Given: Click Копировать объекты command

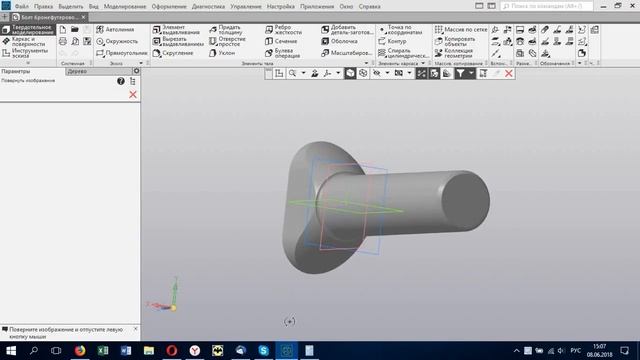Looking at the screenshot, I should pyautogui.click(x=455, y=41).
